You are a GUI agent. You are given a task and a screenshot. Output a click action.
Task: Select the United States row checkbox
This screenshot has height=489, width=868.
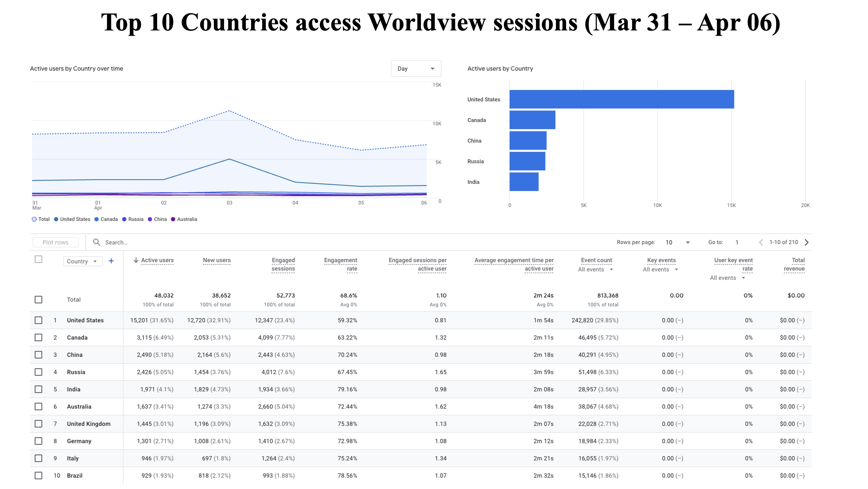(39, 320)
